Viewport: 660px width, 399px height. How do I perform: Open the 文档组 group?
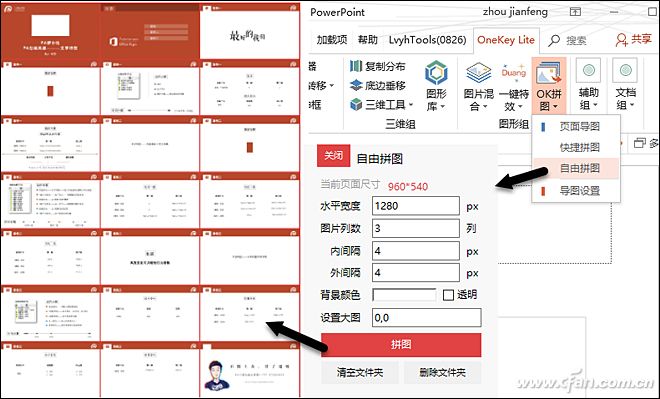click(625, 84)
